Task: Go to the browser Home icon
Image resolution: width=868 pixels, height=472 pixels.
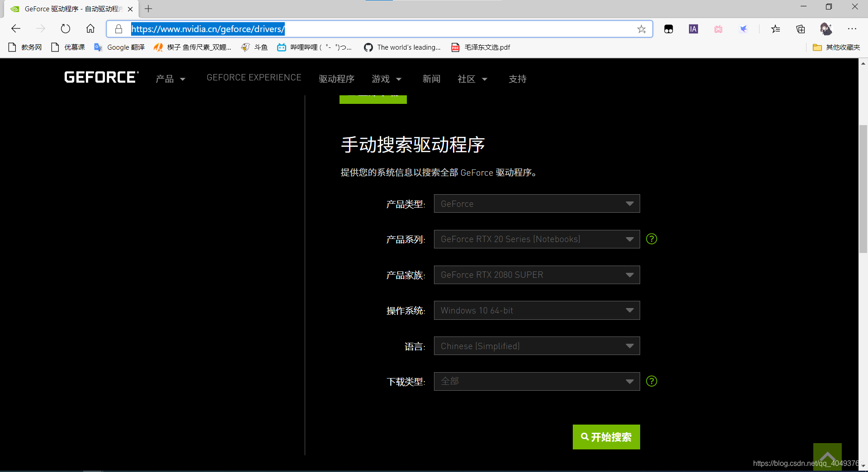Action: point(90,29)
